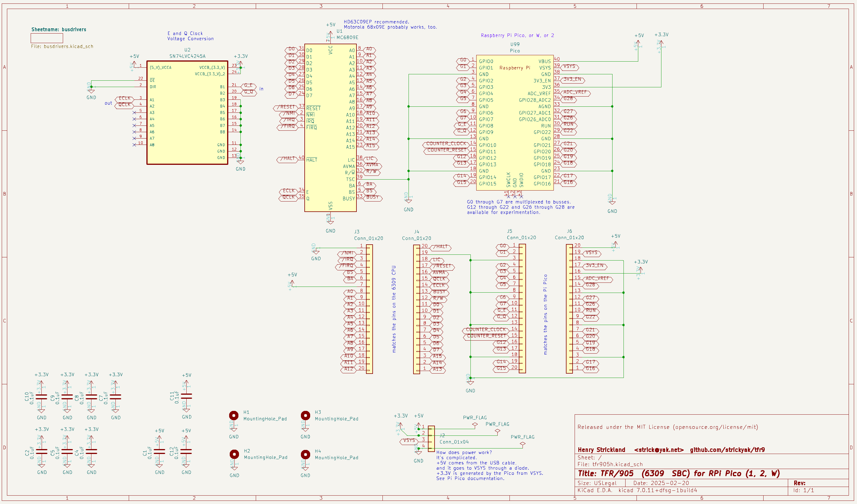This screenshot has height=504, width=857.
Task: Select the ADC_VREF label at U99 pin 35
Action: [x=575, y=93]
